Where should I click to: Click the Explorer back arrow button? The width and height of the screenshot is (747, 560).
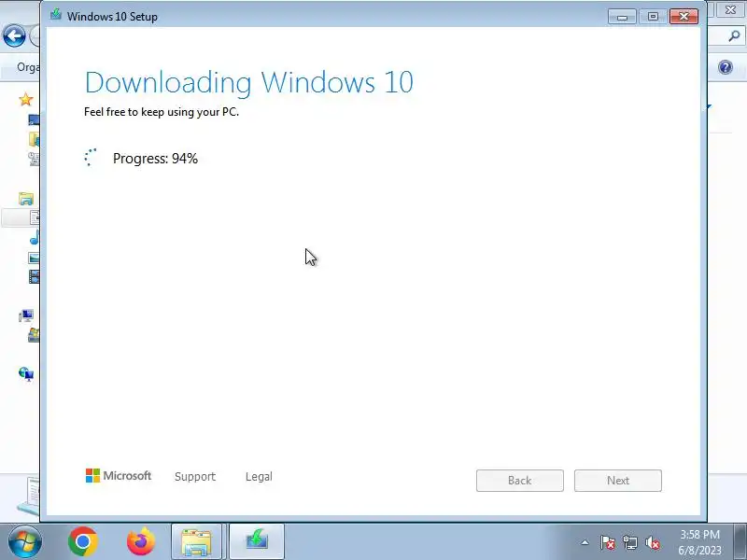coord(14,35)
